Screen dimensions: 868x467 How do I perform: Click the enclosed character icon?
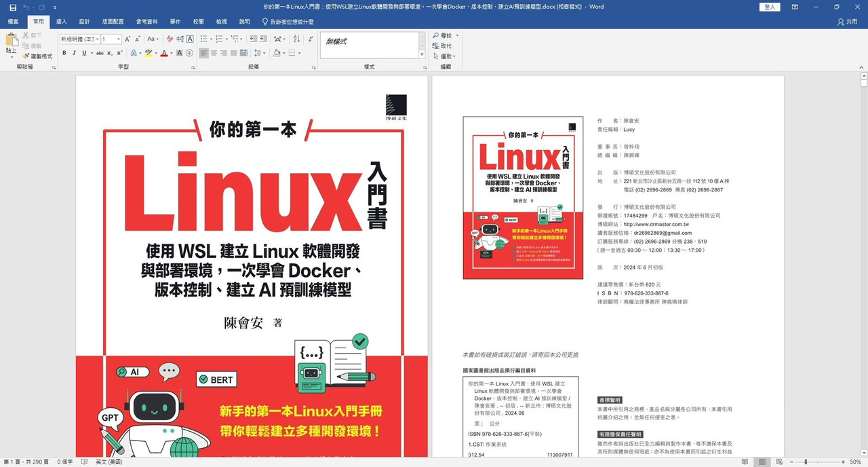tap(190, 53)
